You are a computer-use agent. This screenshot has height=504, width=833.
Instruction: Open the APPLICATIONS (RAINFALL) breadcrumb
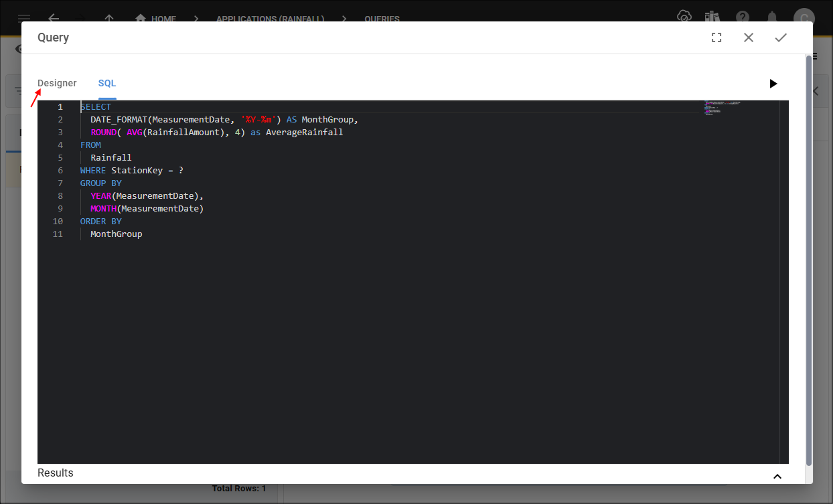click(x=270, y=19)
